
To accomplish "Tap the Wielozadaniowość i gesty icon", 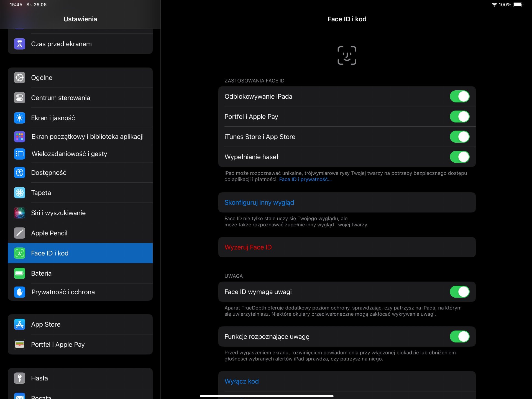I will (x=19, y=154).
